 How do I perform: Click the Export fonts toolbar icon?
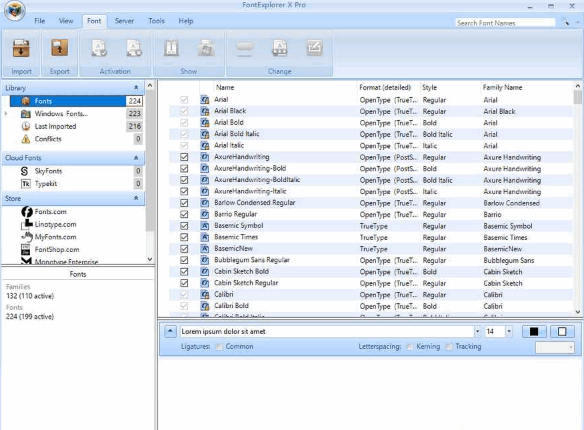click(x=60, y=48)
